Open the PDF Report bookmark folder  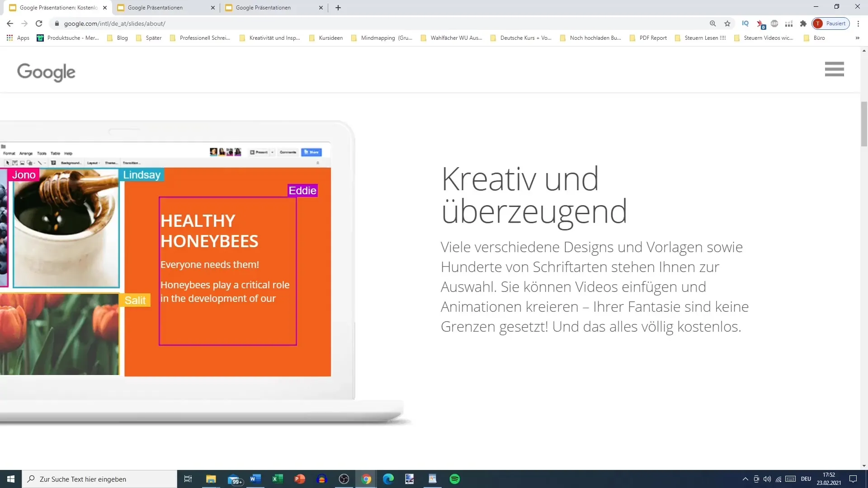tap(648, 38)
